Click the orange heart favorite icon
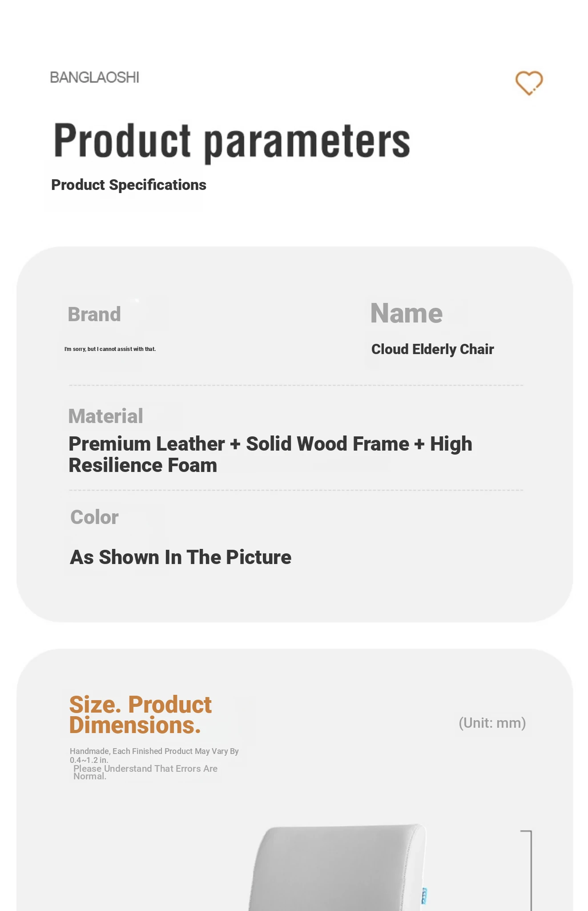Screen dimensions: 588x911 [529, 83]
